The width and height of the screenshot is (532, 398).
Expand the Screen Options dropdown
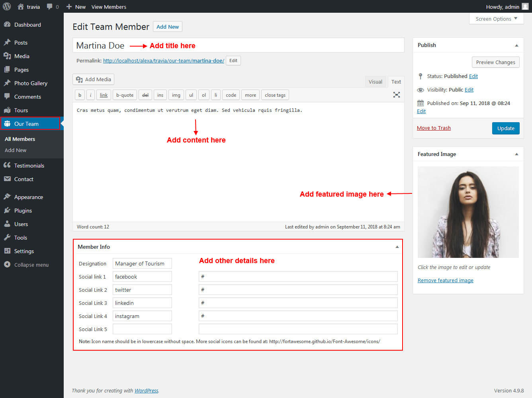(497, 19)
